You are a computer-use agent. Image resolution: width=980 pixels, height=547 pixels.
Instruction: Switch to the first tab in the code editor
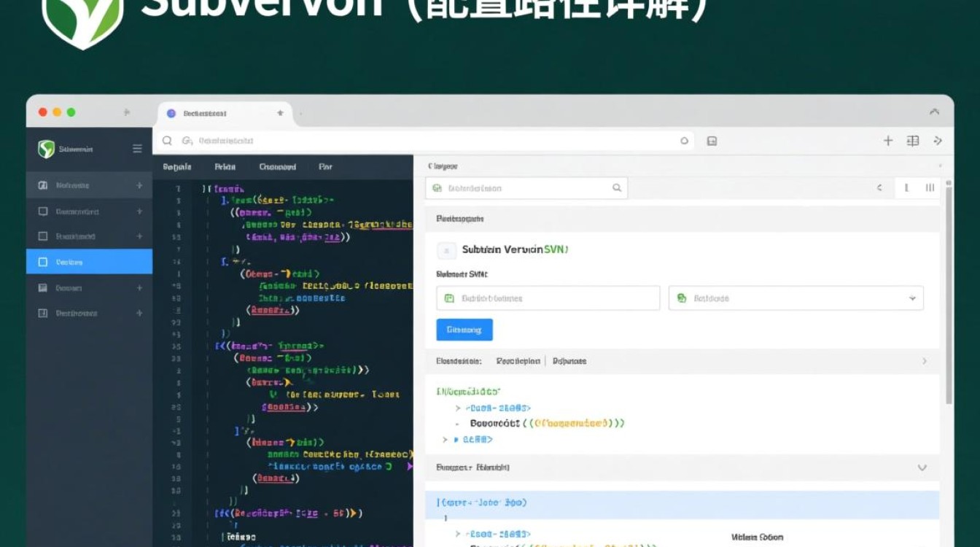coord(177,167)
